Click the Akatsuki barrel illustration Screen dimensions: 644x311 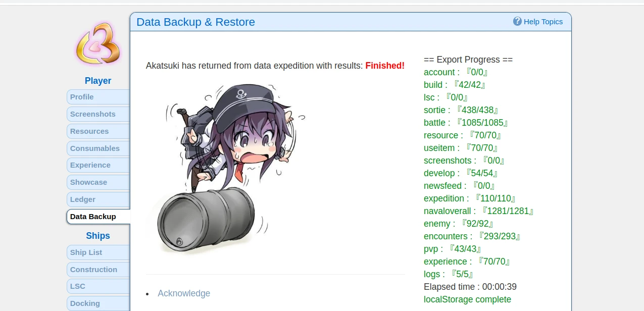click(226, 169)
